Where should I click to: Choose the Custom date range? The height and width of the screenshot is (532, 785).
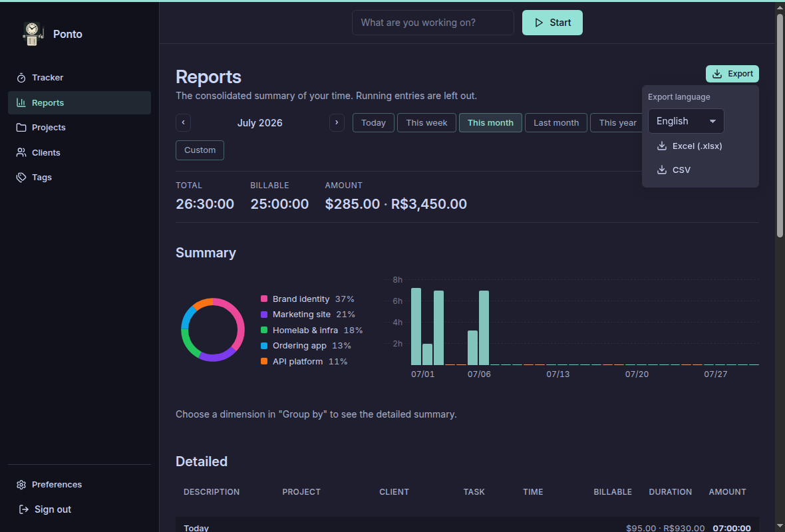pos(200,150)
